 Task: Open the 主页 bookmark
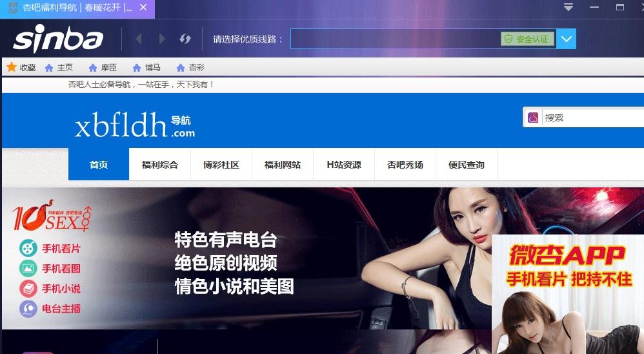tap(59, 67)
